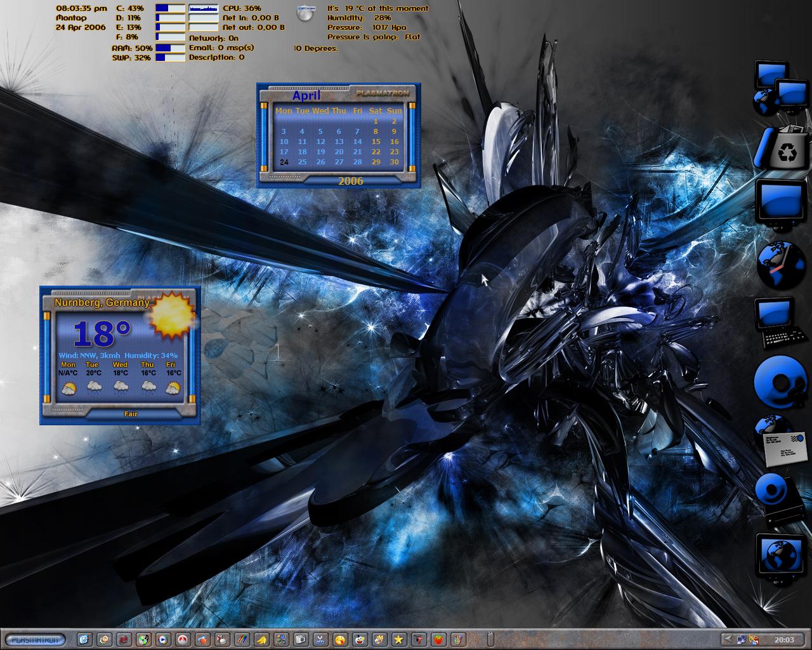Viewport: 812px width, 650px height.
Task: Click the 20:03 taskbar clock
Action: click(x=784, y=639)
